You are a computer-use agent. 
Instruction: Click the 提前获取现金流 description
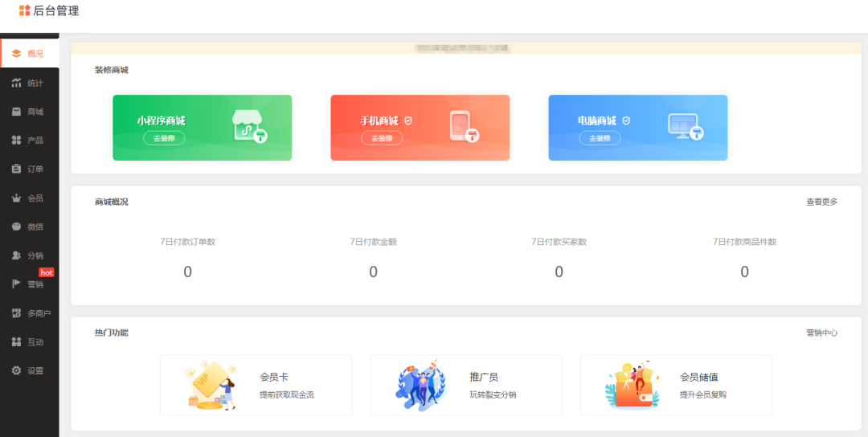point(287,395)
